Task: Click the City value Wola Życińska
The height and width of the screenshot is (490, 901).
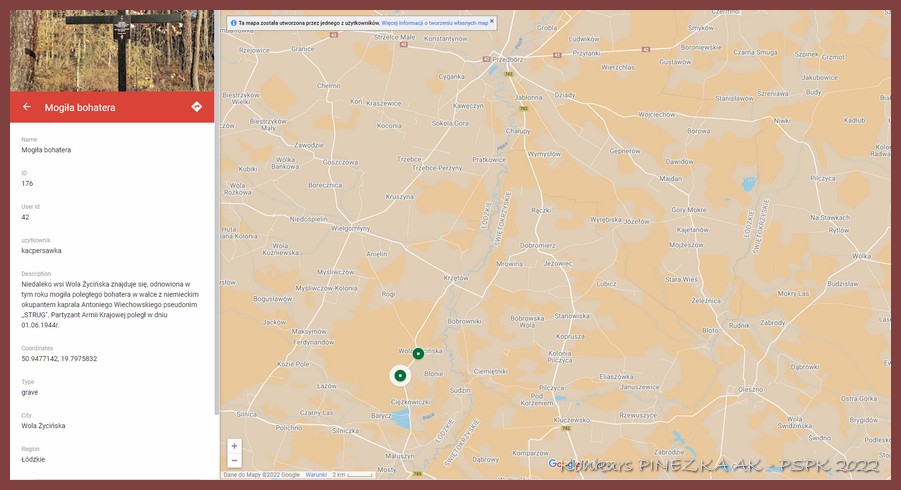Action: pos(43,426)
